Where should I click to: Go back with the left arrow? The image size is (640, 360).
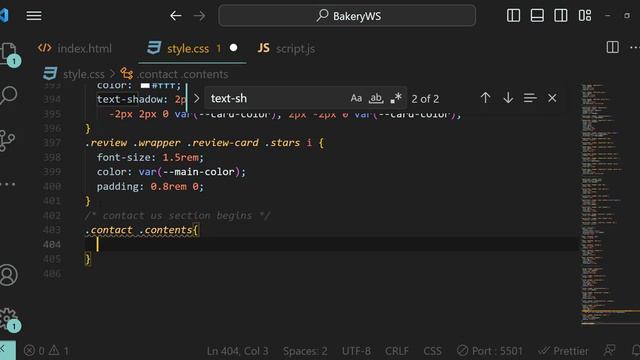coord(176,16)
